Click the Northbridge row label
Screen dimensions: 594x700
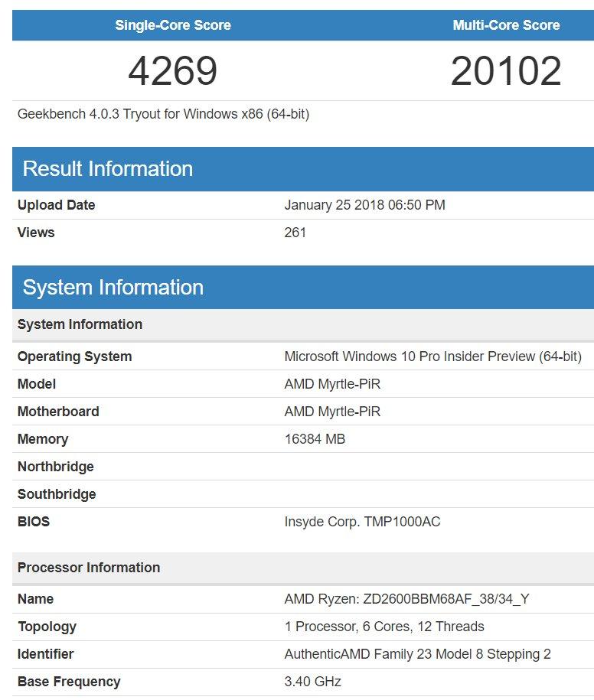tap(56, 467)
